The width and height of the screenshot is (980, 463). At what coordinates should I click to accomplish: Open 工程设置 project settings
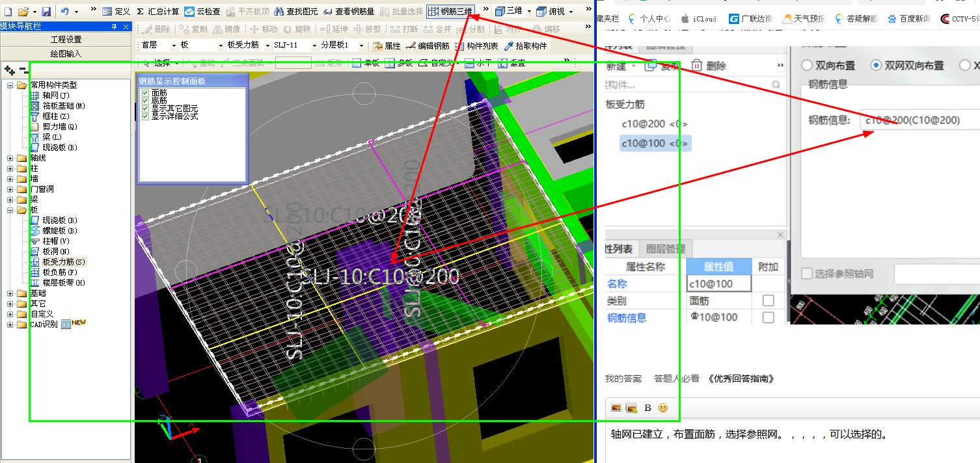point(66,40)
